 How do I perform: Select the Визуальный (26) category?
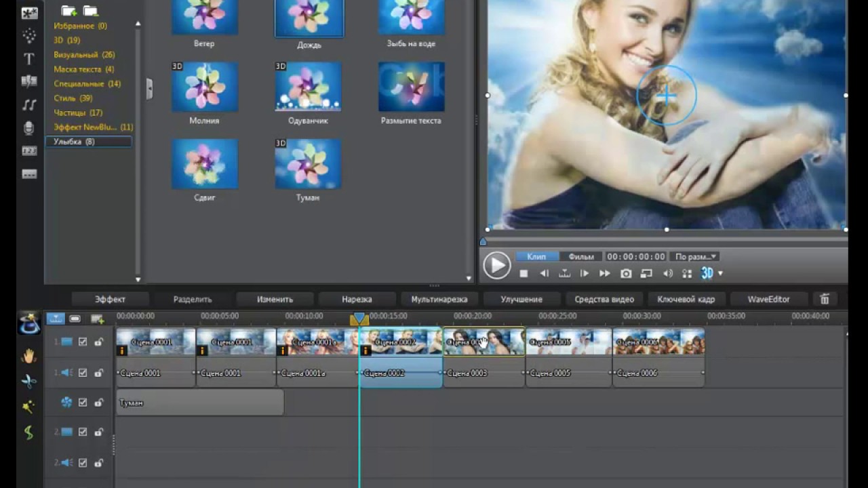click(84, 55)
